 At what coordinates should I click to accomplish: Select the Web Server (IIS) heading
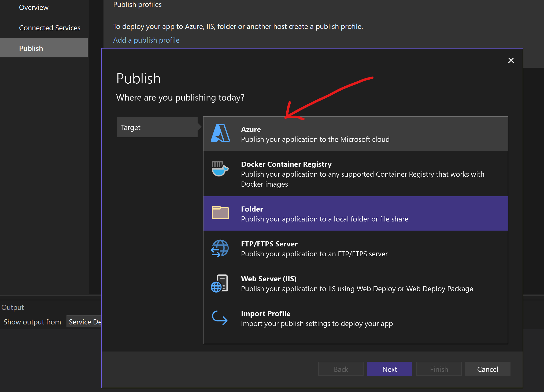269,279
